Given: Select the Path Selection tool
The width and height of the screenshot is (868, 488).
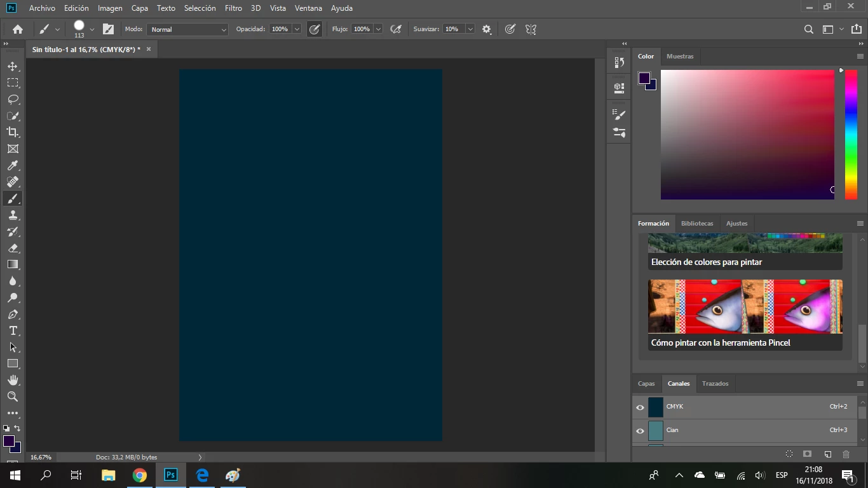Looking at the screenshot, I should click(x=13, y=347).
